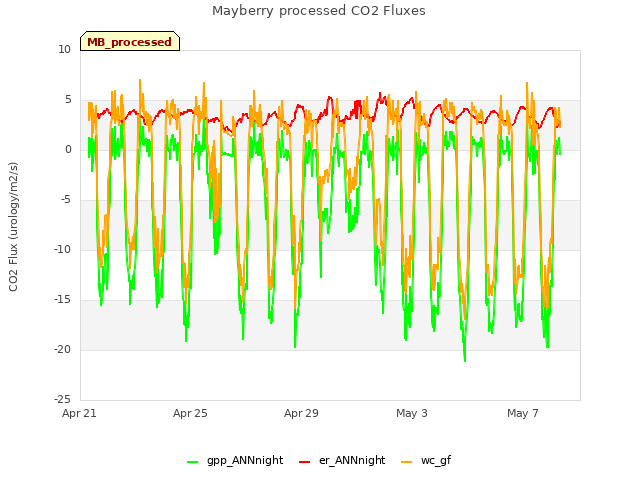Click the 'Apr 25' x-axis label
The width and height of the screenshot is (640, 480).
pyautogui.click(x=190, y=413)
